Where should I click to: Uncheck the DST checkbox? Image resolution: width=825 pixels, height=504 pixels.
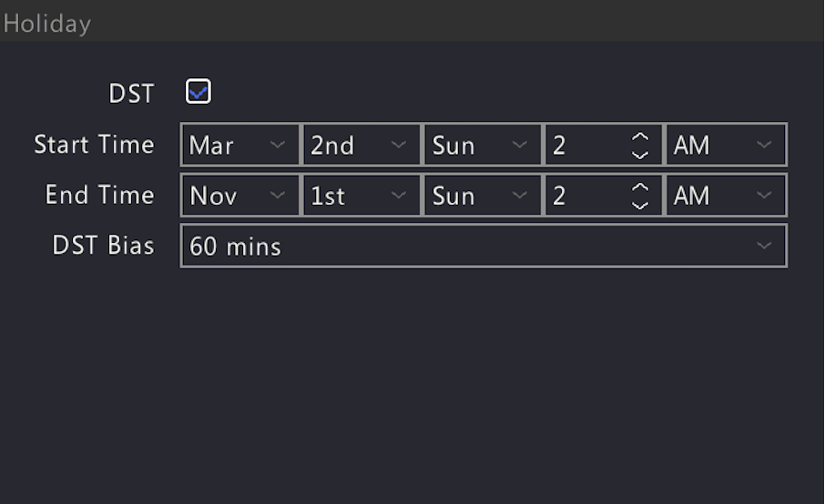coord(199,92)
